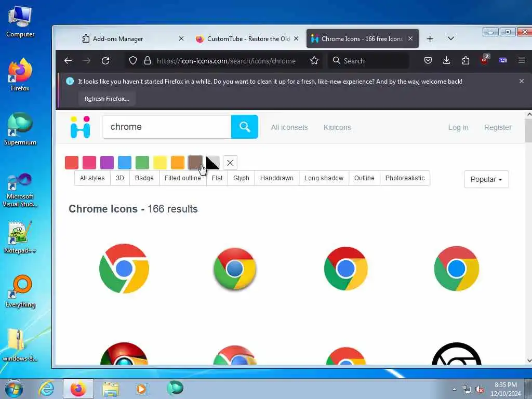Click the padlock site security icon
Image resolution: width=532 pixels, height=399 pixels.
[x=147, y=61]
